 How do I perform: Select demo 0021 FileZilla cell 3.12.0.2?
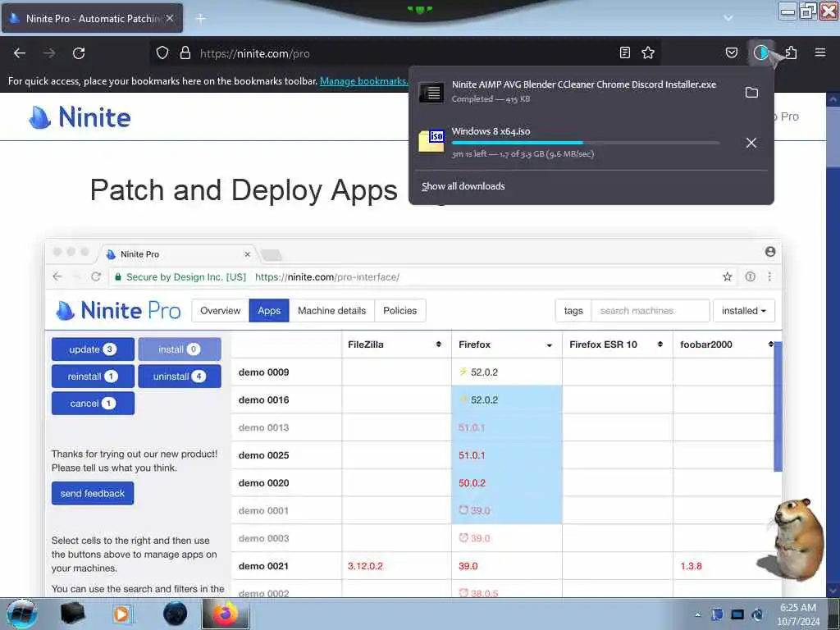click(396, 566)
